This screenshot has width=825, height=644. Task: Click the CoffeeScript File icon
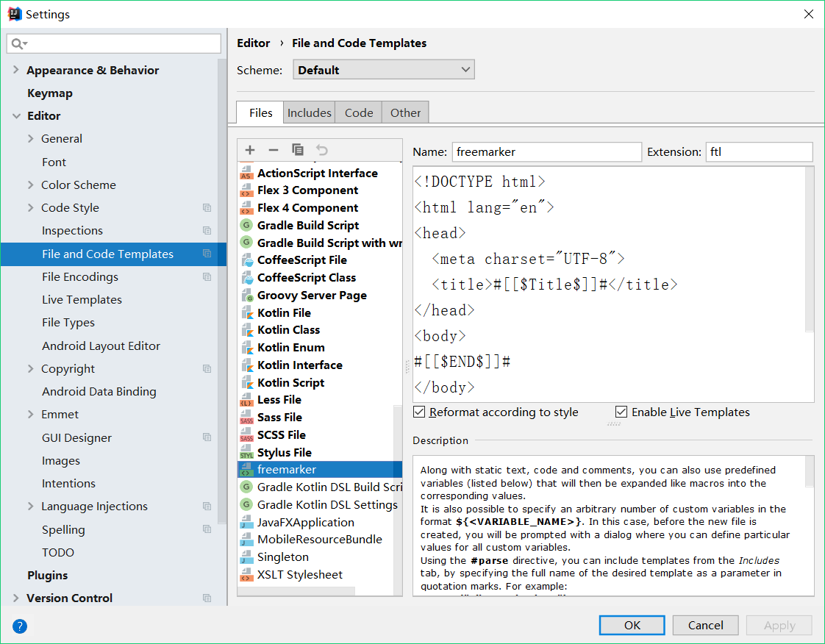point(247,260)
